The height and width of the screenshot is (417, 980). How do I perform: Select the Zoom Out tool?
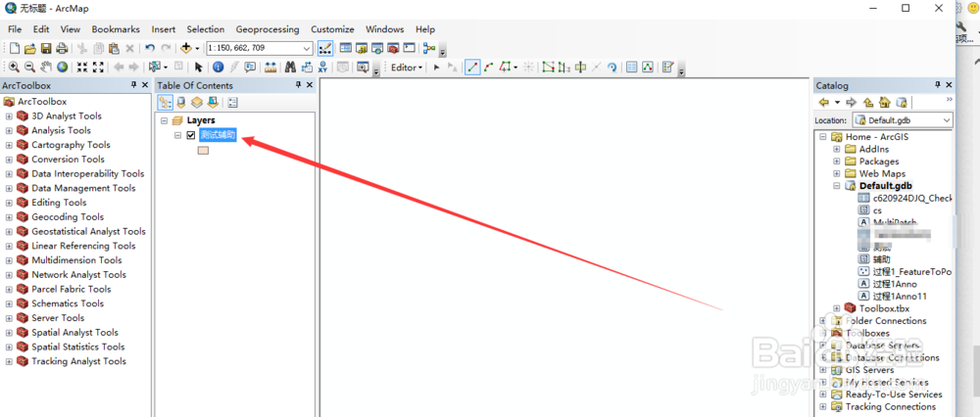(30, 68)
